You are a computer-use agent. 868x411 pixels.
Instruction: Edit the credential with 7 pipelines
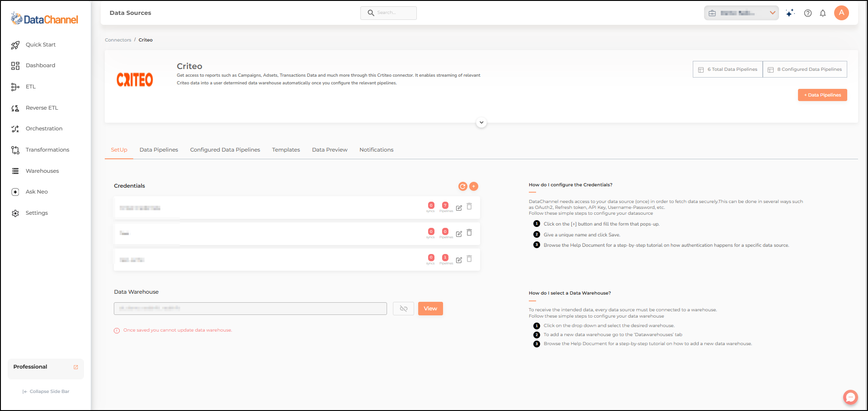tap(459, 208)
